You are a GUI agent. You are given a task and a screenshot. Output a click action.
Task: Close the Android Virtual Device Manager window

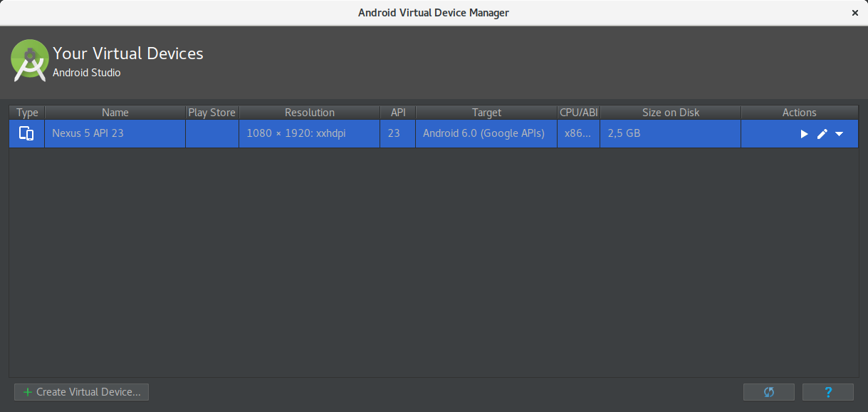tap(854, 13)
